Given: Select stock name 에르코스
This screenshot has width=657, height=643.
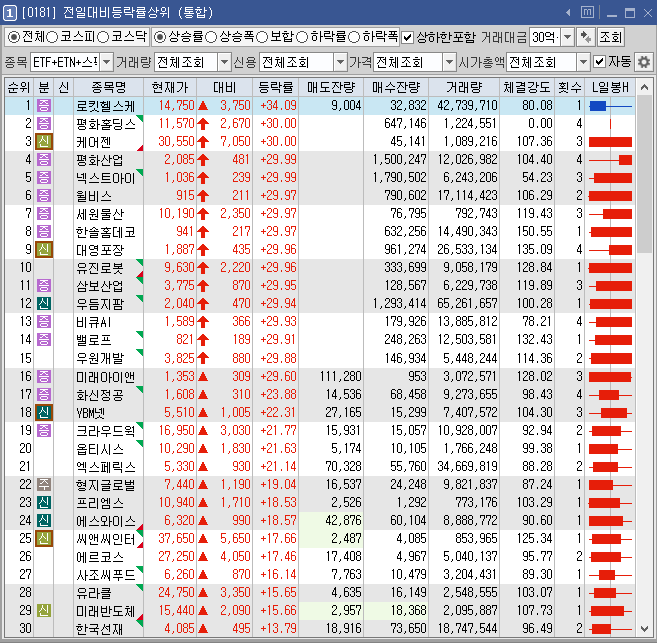Looking at the screenshot, I should 100,556.
